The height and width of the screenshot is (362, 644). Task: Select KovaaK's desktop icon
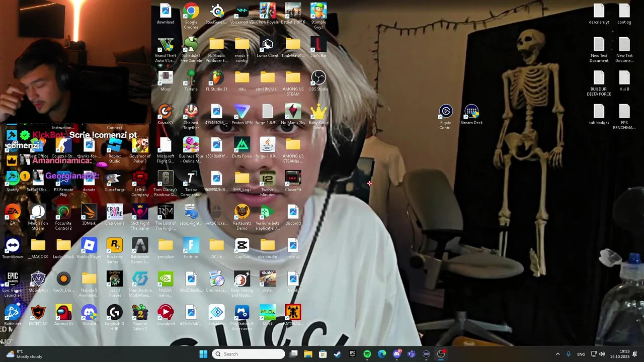click(166, 114)
